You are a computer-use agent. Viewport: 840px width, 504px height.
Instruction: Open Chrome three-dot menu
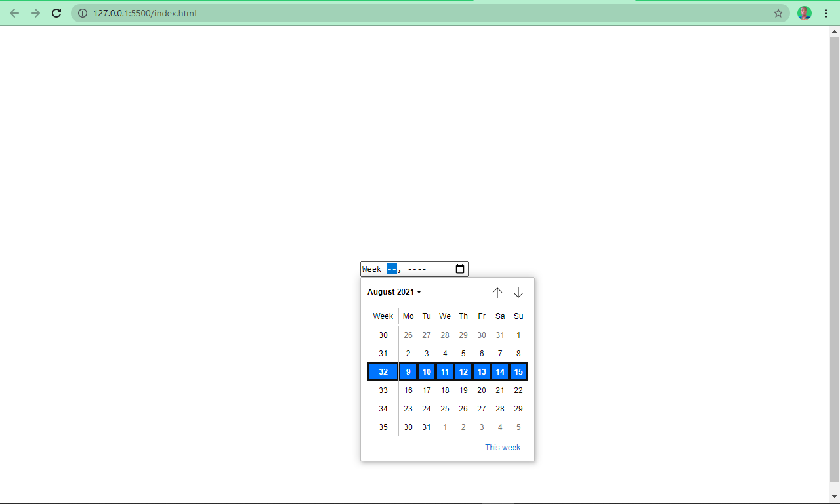826,13
